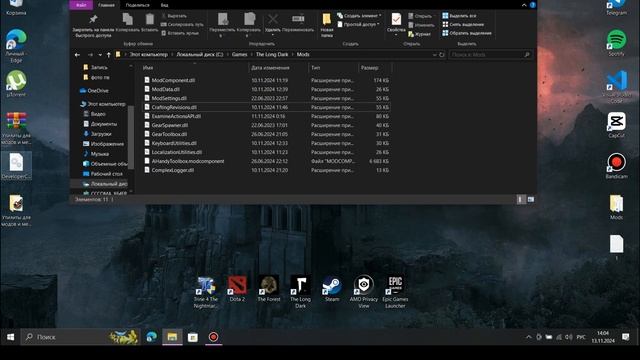Click History (Журнал) in the ribbon
This screenshot has width=640, height=360.
419,34
